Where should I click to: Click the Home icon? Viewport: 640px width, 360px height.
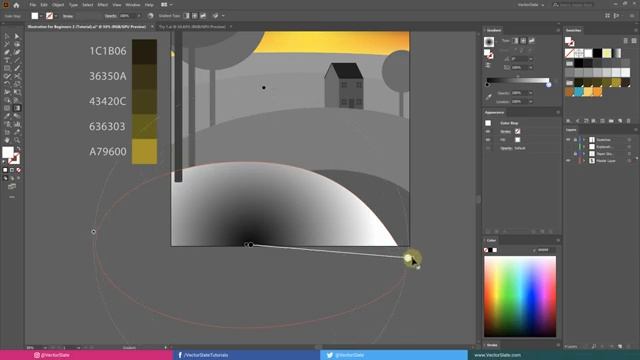click(16, 5)
